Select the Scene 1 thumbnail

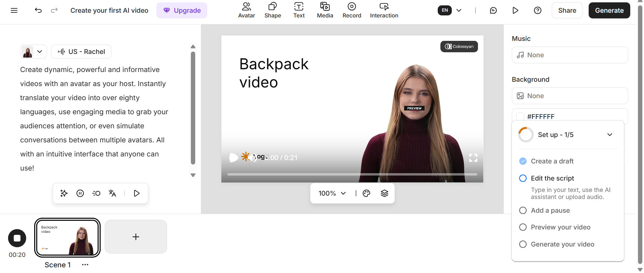point(67,238)
